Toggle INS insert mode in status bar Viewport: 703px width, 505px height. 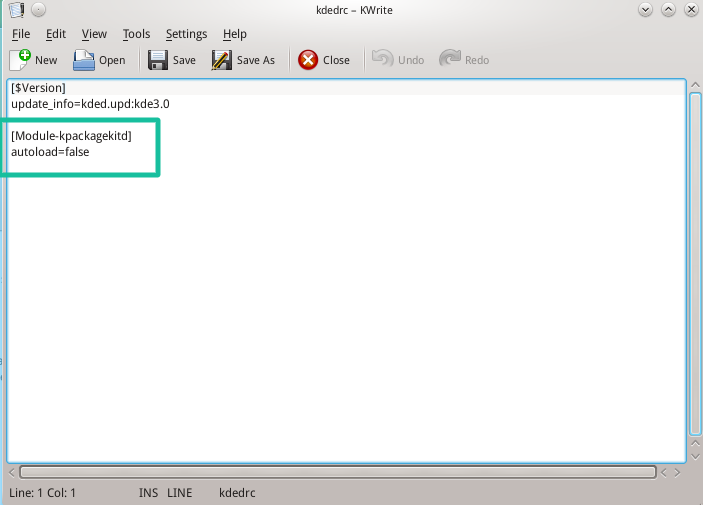click(x=148, y=493)
